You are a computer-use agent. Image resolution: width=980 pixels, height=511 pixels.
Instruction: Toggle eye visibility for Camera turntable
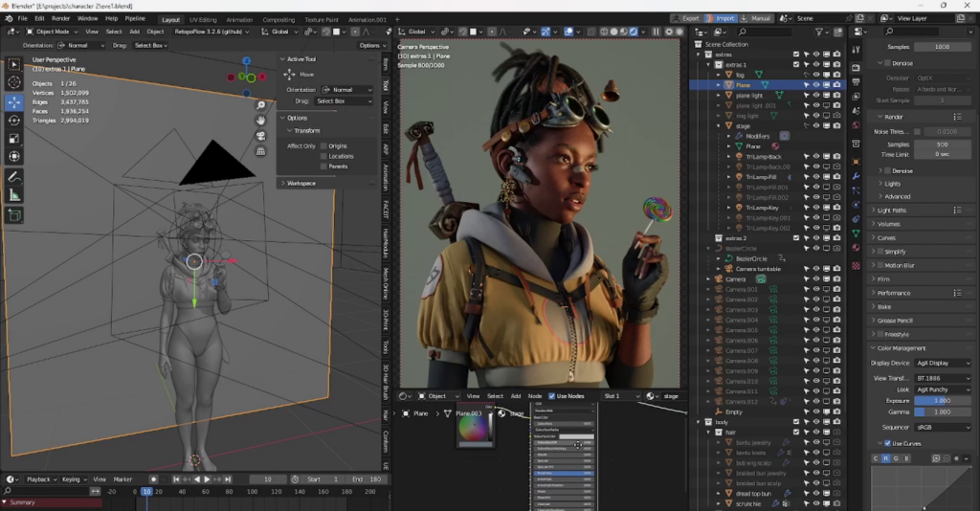(x=816, y=269)
